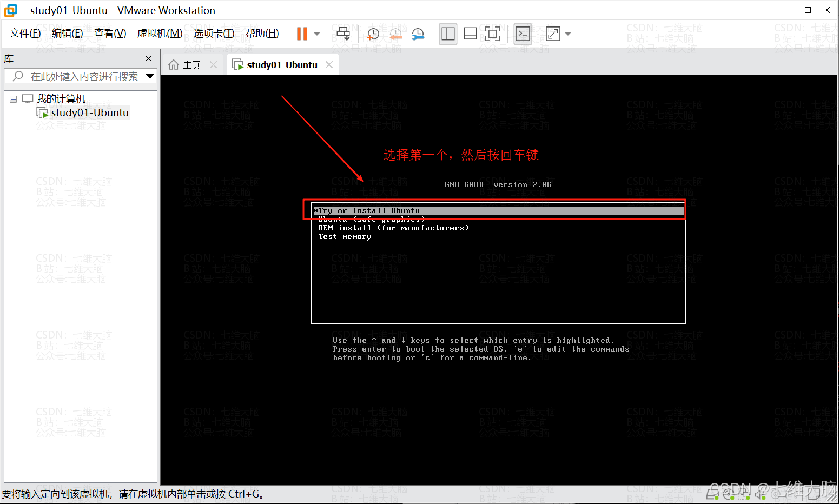Maximize the VMware Workstation window

click(x=808, y=10)
